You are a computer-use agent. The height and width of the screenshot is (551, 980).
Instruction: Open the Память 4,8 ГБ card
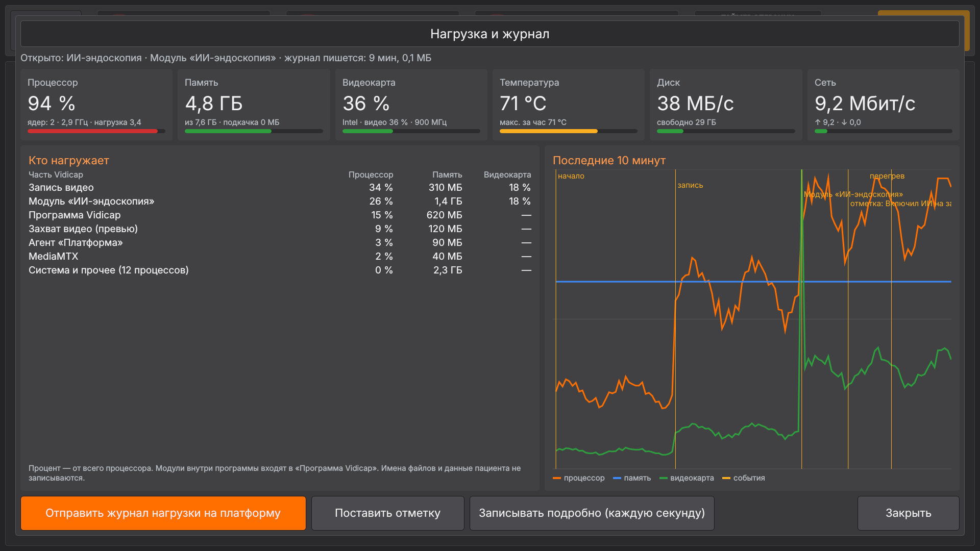pos(254,105)
